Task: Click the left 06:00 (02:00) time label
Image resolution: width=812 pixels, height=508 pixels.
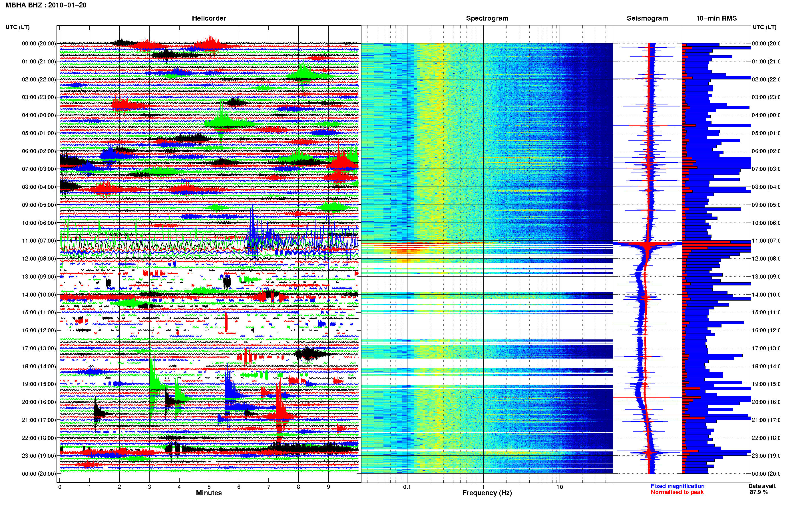Action: [39, 151]
